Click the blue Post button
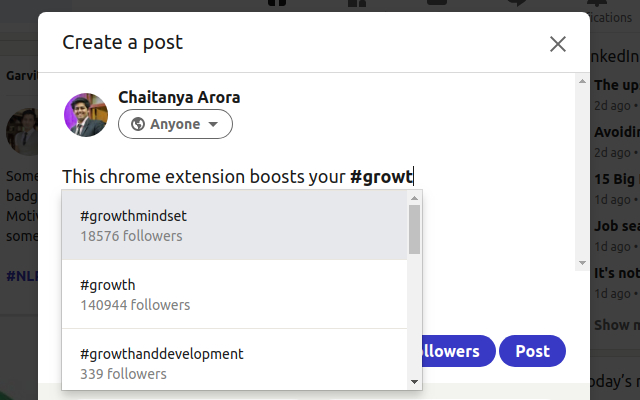Viewport: 640px width, 400px height. tap(532, 351)
